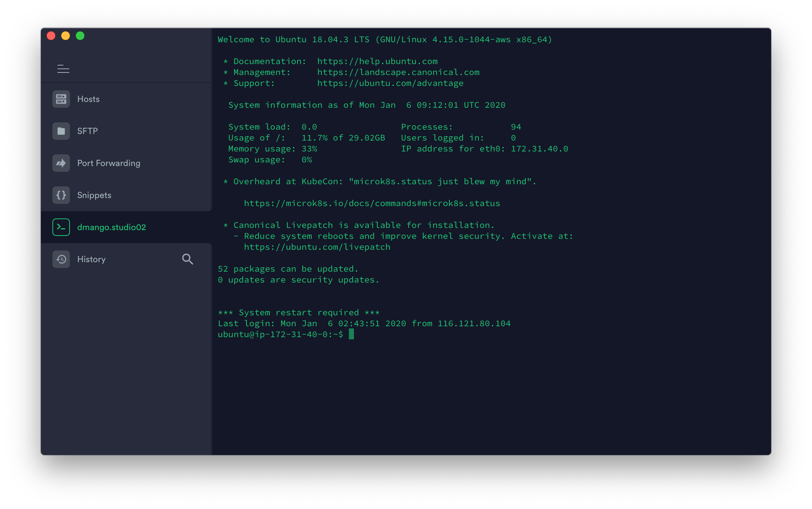
Task: Select the Port Forwarding label
Action: tap(109, 163)
